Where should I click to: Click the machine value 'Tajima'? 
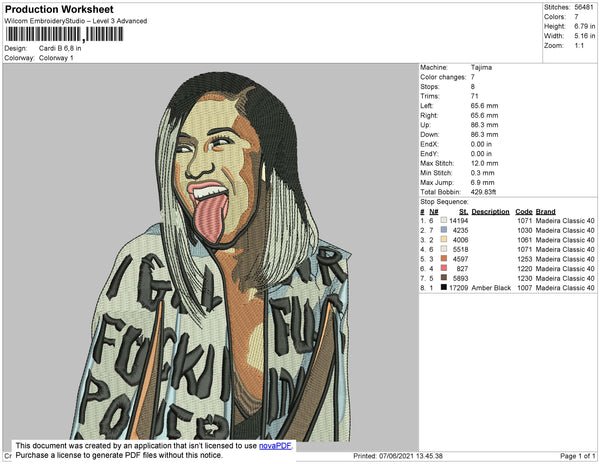(481, 67)
